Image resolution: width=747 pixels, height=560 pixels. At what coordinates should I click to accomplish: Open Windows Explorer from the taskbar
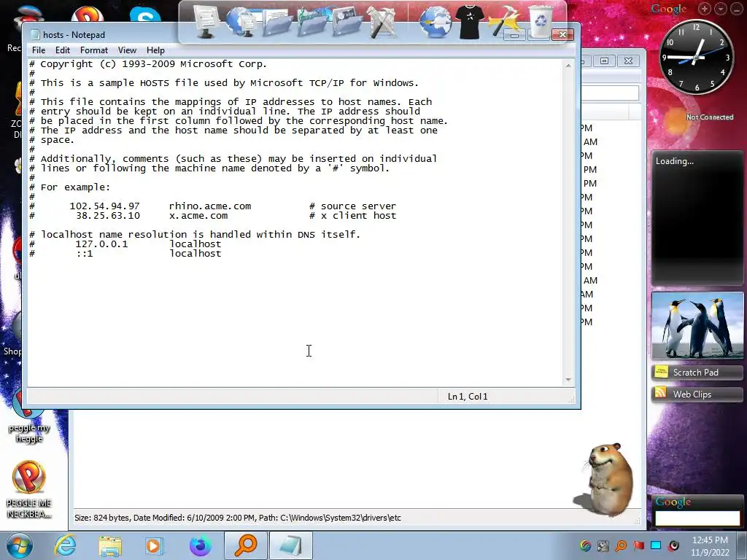pos(110,546)
